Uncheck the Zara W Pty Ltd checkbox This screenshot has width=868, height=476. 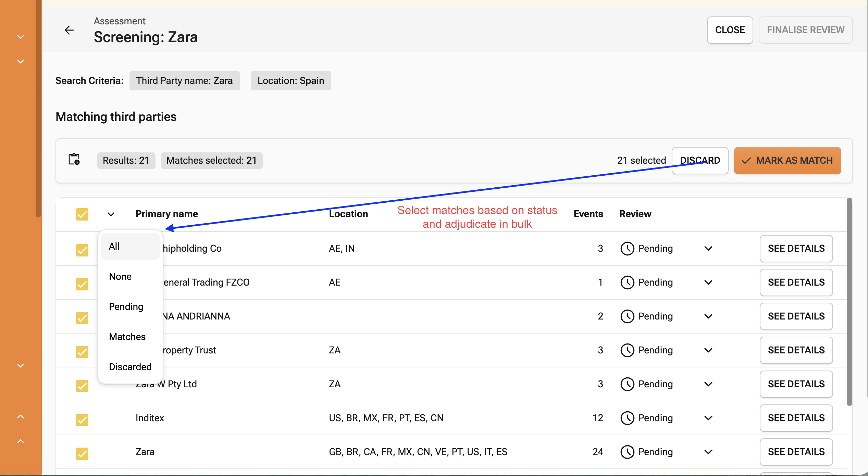82,386
